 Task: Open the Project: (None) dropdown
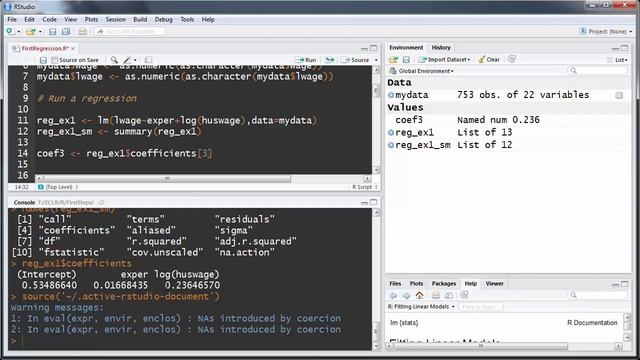pos(605,31)
